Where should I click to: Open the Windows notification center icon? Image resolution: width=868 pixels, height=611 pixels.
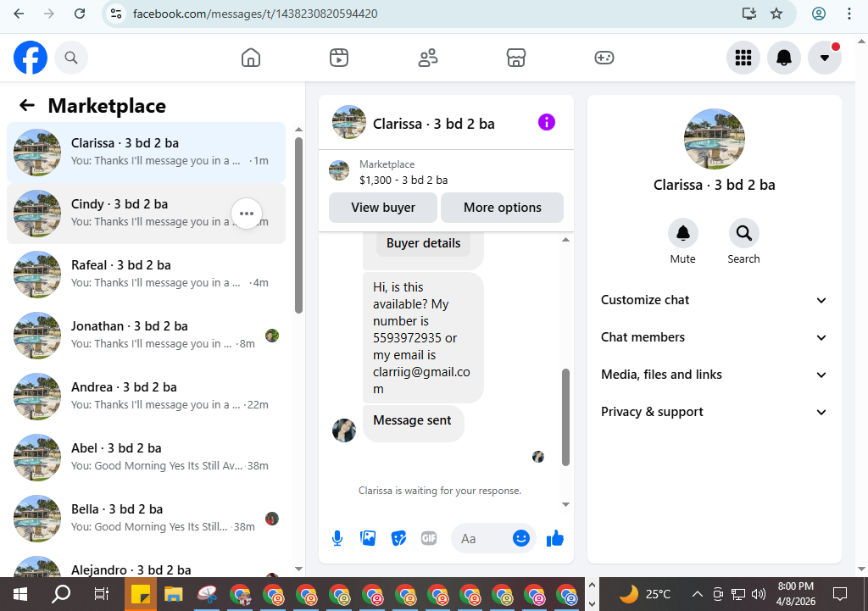840,594
